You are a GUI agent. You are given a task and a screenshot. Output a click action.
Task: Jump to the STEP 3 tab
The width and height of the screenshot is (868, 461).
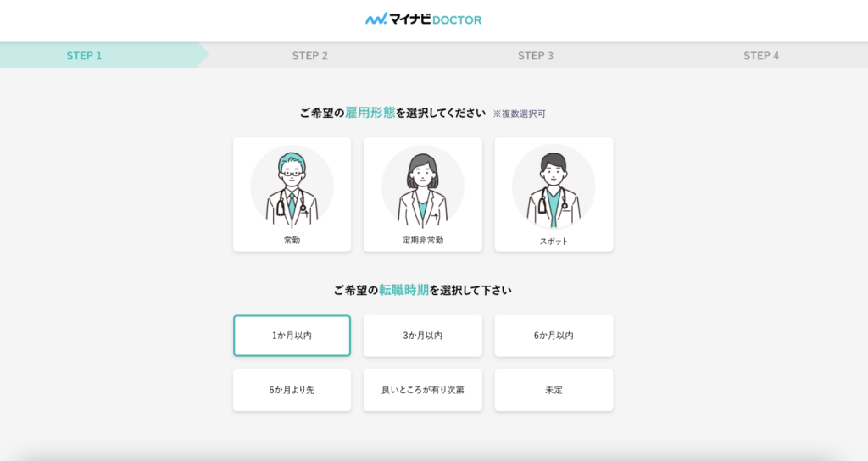tap(536, 56)
